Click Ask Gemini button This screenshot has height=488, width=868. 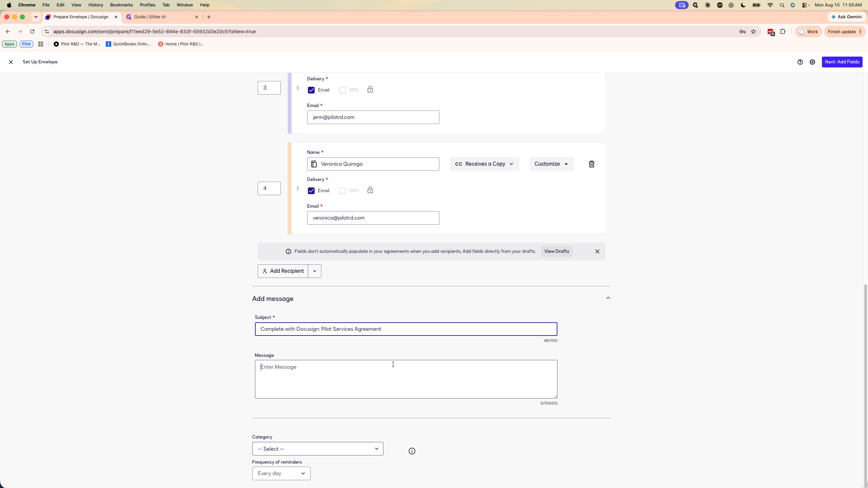[x=846, y=17]
